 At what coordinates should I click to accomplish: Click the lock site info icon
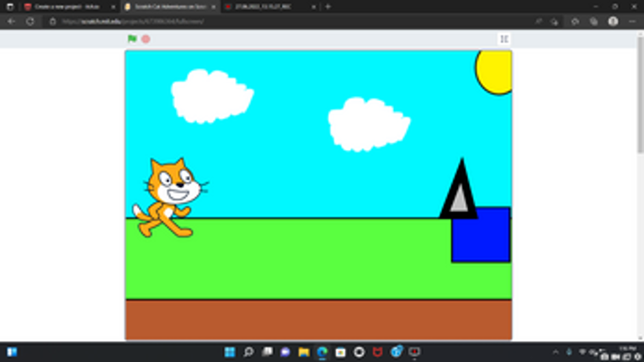(x=52, y=21)
